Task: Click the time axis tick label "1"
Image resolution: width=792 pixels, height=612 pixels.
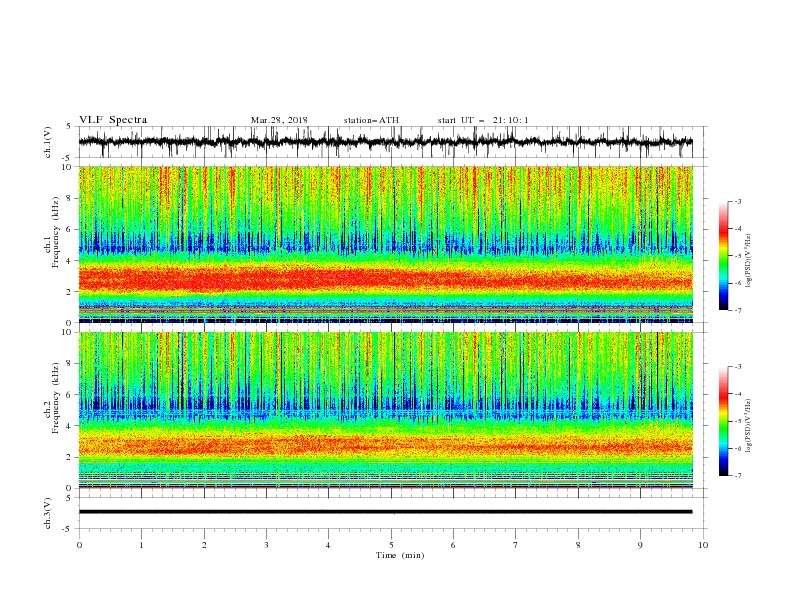Action: click(141, 545)
